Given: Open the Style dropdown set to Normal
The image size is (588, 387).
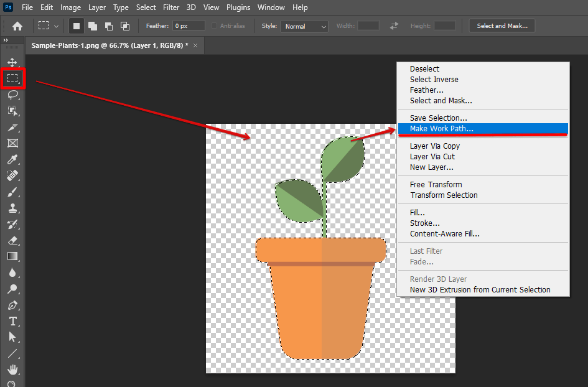Looking at the screenshot, I should 304,26.
